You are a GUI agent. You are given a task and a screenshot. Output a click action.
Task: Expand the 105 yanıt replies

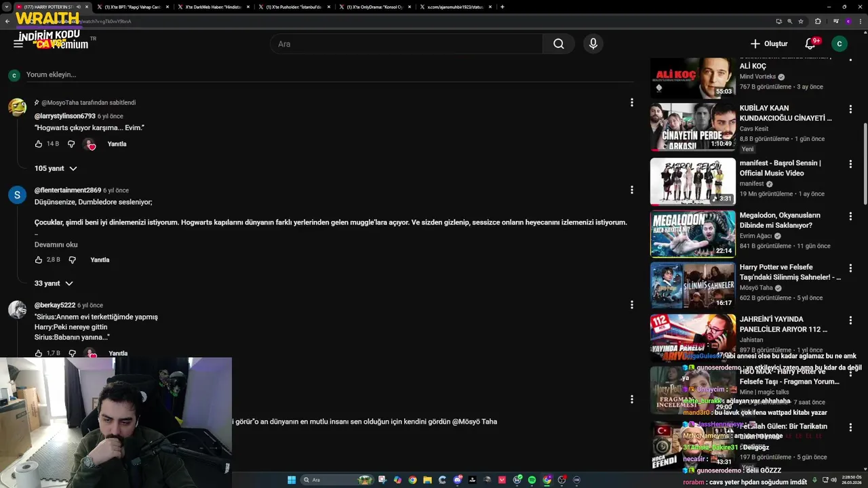pos(56,168)
